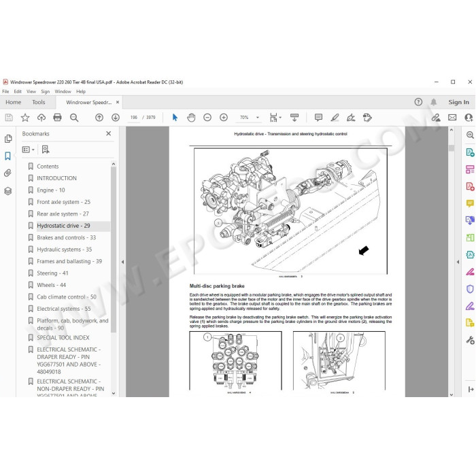
Task: Open page thumbnails panel icon
Action: 8,139
